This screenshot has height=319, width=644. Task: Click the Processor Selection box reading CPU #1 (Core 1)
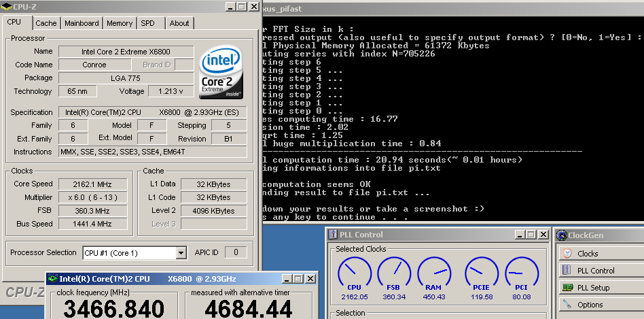(135, 253)
